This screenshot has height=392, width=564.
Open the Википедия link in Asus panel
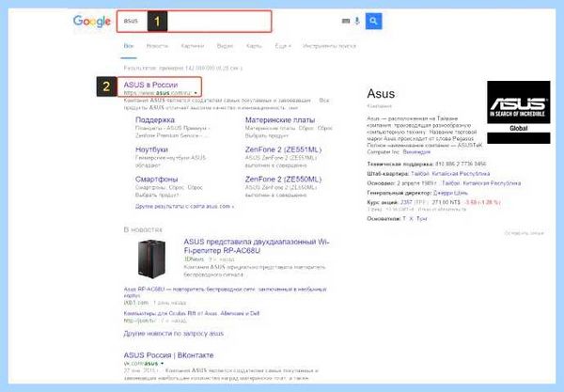(416, 151)
